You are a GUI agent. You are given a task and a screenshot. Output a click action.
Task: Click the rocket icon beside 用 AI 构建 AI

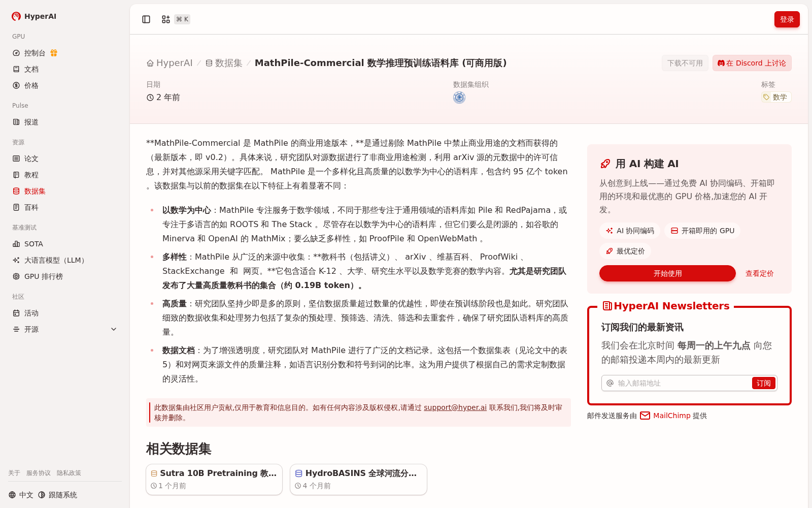coord(605,164)
